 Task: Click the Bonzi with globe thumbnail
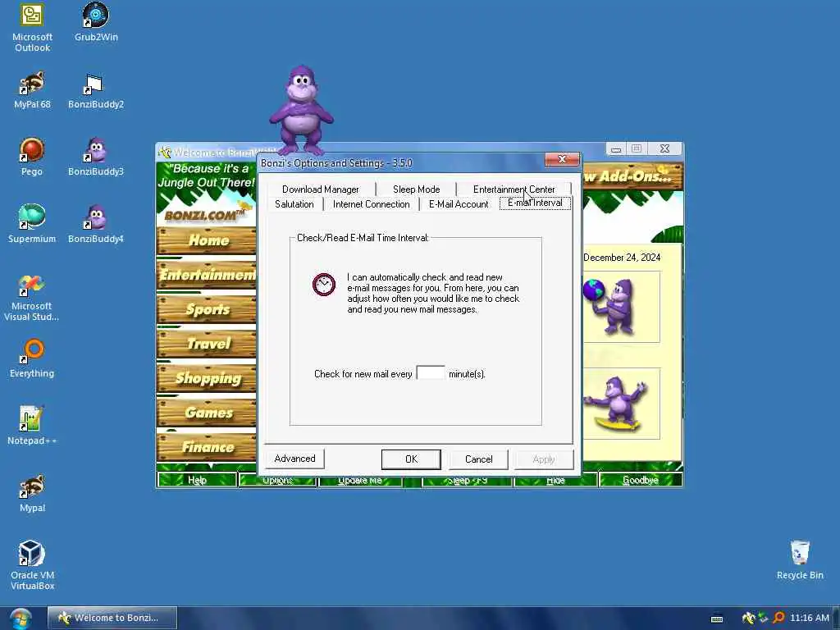coord(622,307)
